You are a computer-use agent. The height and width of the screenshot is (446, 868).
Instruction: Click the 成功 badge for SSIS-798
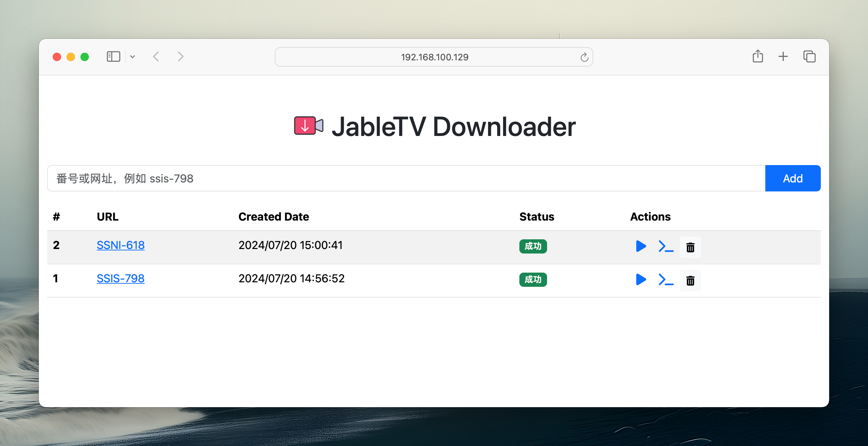533,280
